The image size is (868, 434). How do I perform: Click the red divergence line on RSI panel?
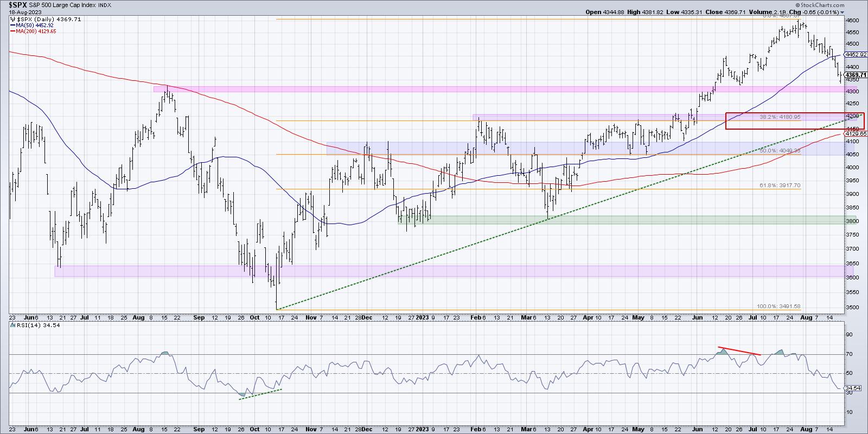(x=739, y=350)
